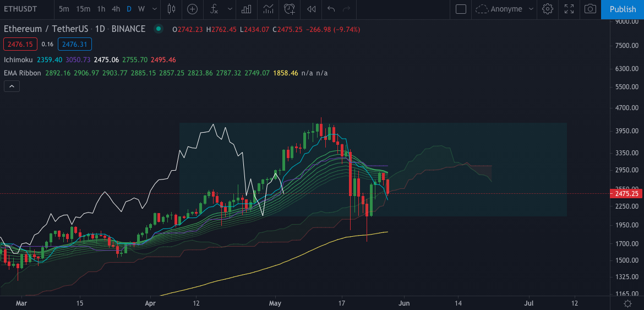Redo the last chart action

pos(347,9)
